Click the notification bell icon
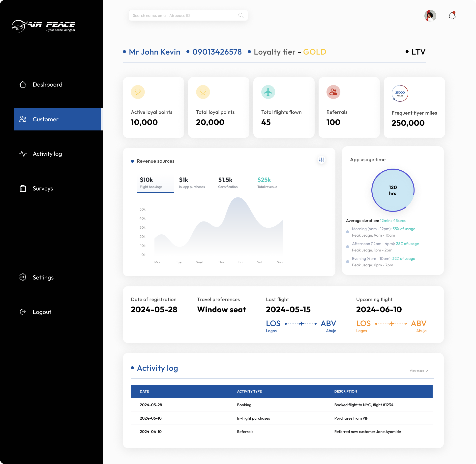The image size is (476, 464). click(452, 16)
